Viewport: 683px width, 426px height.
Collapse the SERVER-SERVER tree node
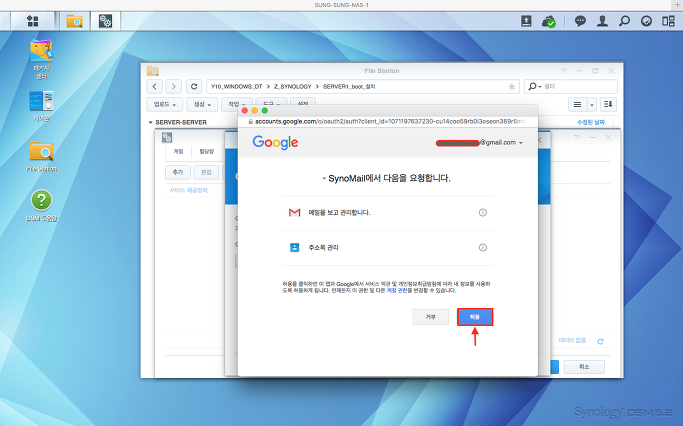[x=151, y=122]
